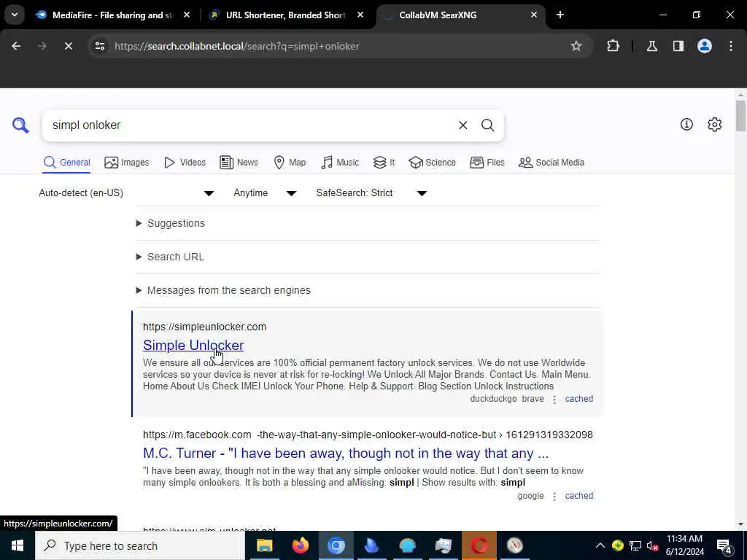Open cached version of Simple Unlocker result

(x=578, y=399)
